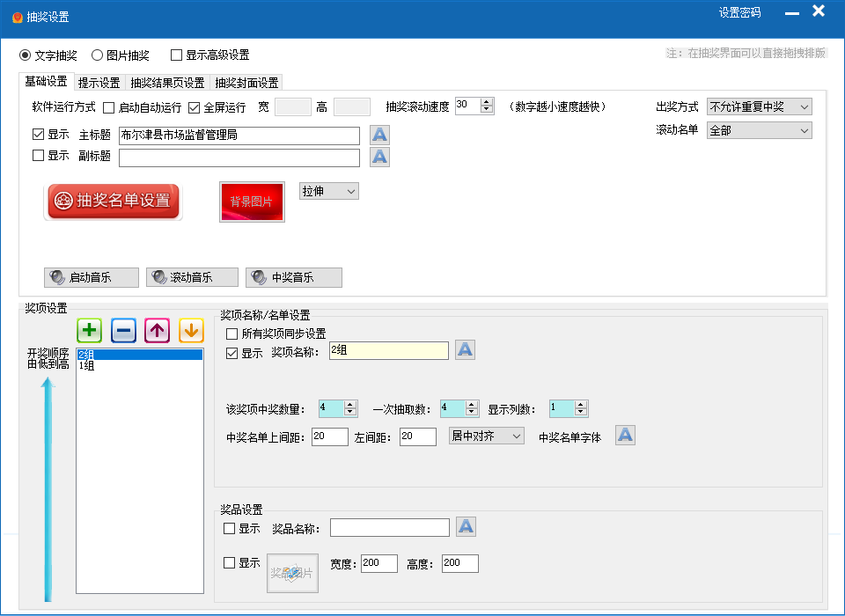Open font settings icon beside 副标题 field
Image resolution: width=845 pixels, height=616 pixels.
click(379, 158)
